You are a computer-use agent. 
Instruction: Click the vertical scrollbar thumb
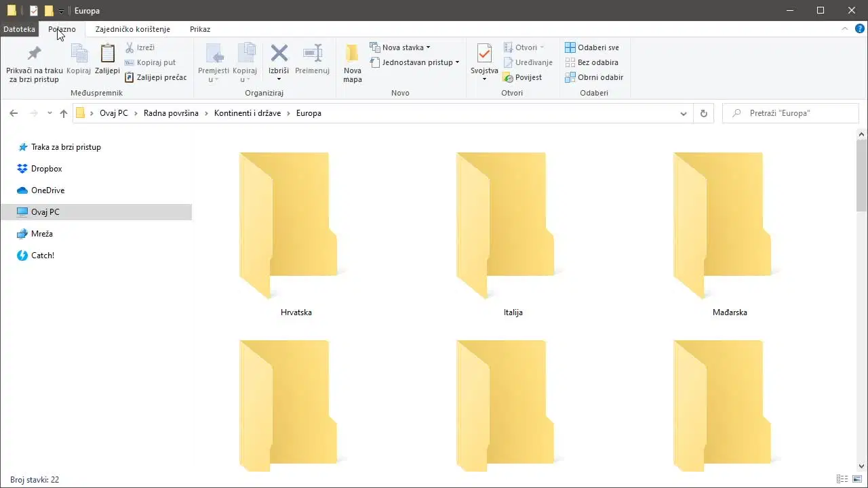click(862, 175)
